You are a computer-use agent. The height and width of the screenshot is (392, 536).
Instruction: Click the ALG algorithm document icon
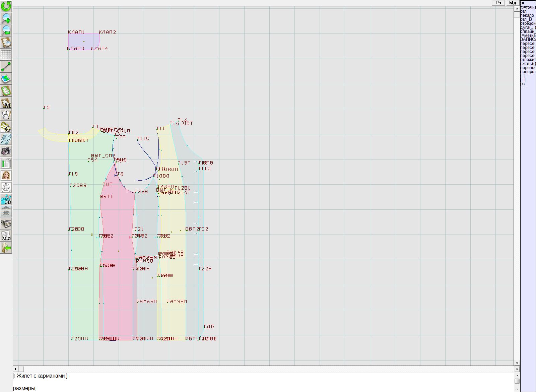6,236
